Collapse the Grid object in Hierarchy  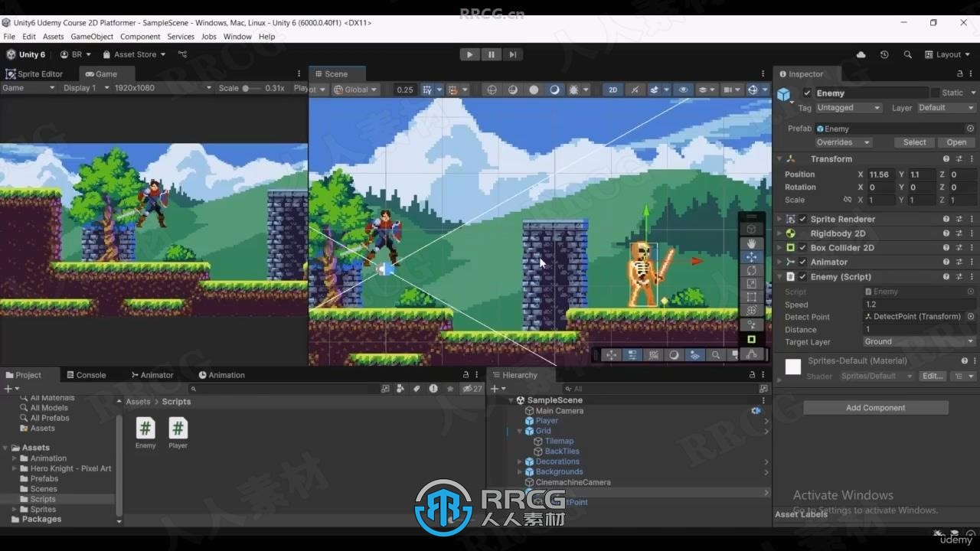pos(519,431)
